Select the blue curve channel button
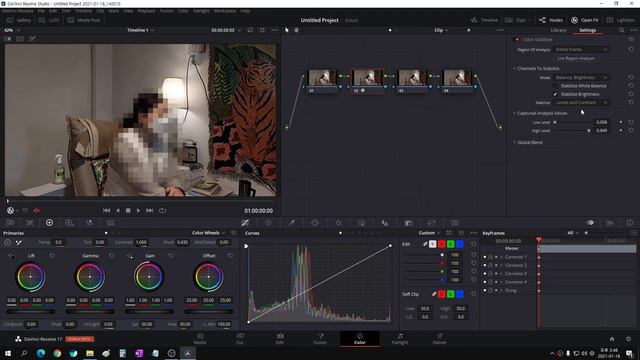Screen dimensions: 640x360 [460, 244]
